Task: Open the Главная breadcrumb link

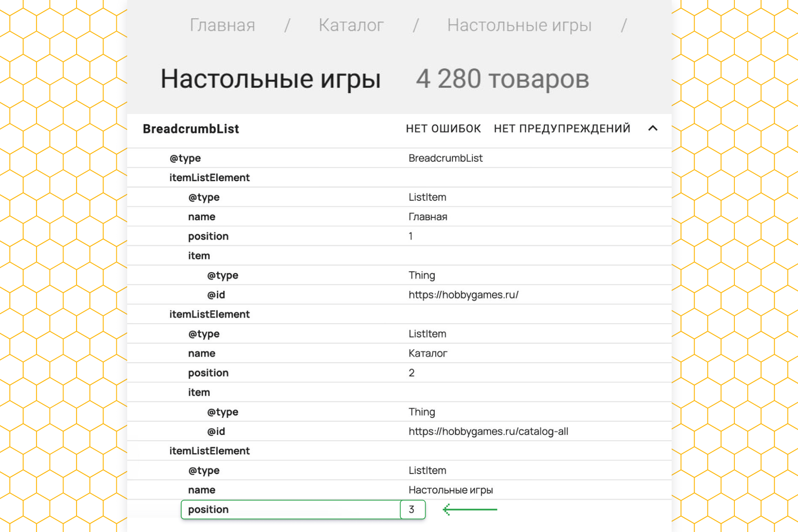Action: coord(222,25)
